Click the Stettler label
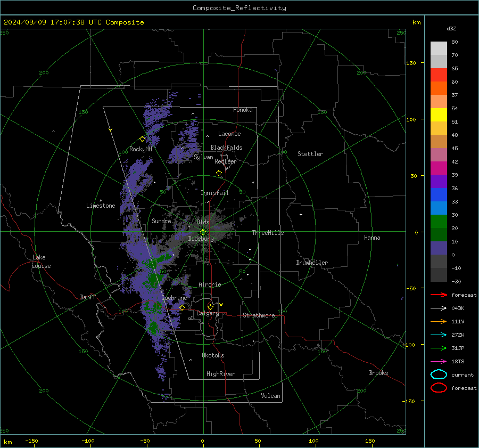479x448 pixels. point(310,154)
